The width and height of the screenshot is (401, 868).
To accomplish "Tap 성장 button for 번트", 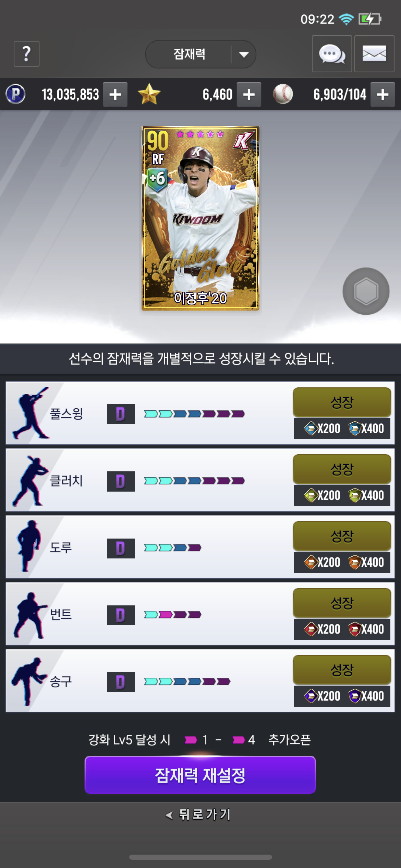I will click(342, 603).
